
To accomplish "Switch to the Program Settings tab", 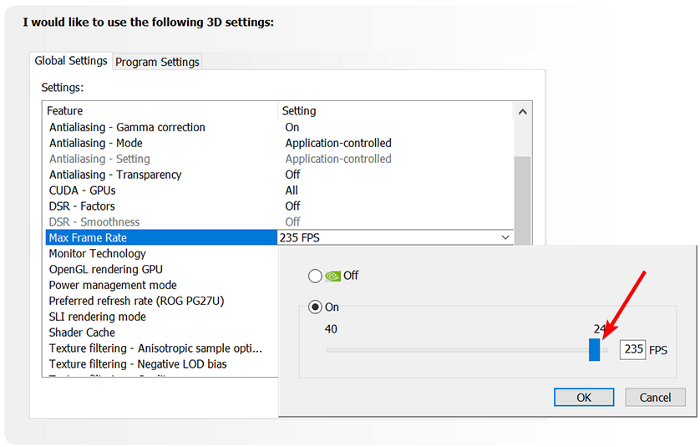I will 157,62.
